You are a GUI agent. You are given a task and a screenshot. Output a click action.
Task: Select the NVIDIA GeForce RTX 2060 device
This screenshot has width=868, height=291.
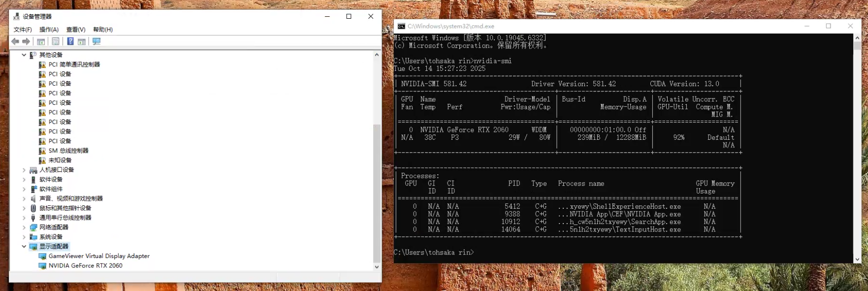point(85,266)
